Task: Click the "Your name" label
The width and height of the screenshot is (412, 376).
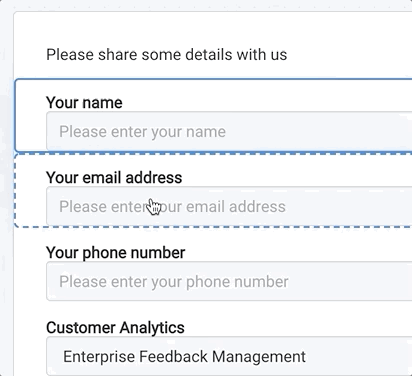Action: 84,102
